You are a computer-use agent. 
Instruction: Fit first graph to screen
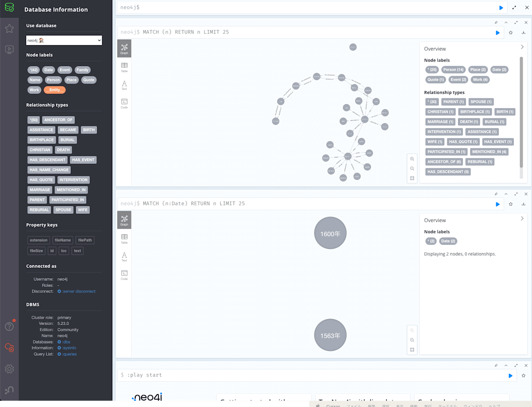click(412, 178)
